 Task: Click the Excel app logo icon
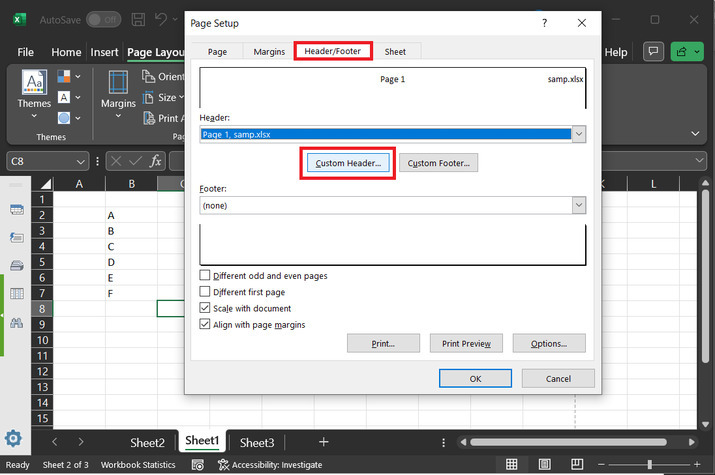(20, 20)
